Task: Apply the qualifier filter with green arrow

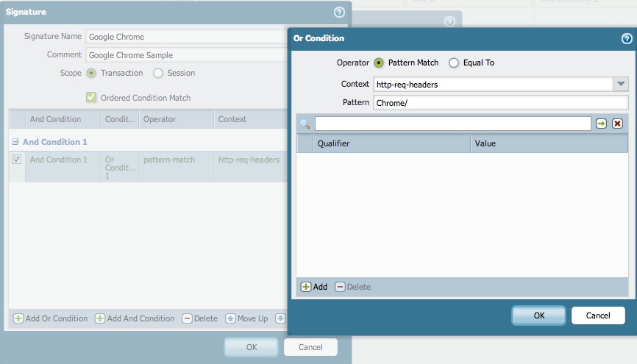Action: click(x=601, y=124)
